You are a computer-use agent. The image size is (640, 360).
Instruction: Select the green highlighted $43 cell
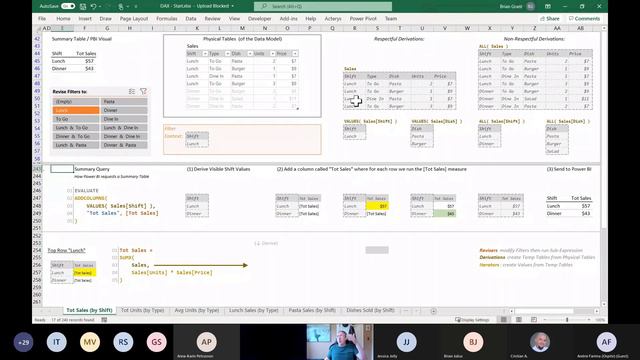[444, 213]
